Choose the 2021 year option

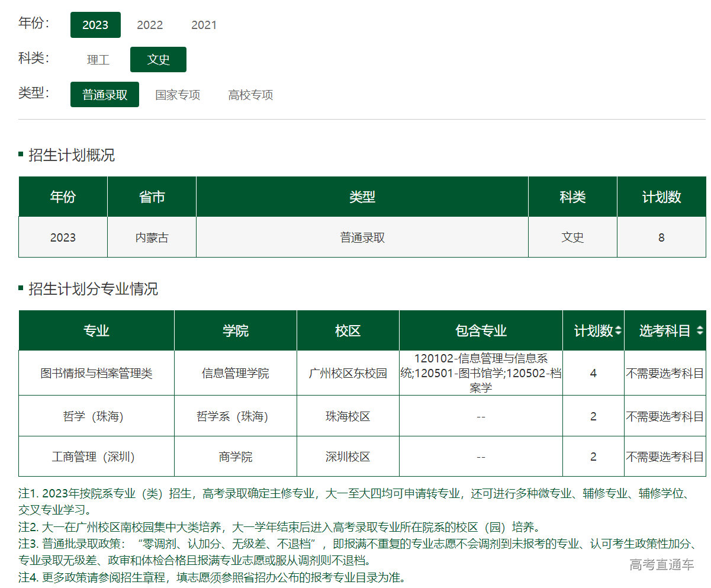[x=204, y=25]
